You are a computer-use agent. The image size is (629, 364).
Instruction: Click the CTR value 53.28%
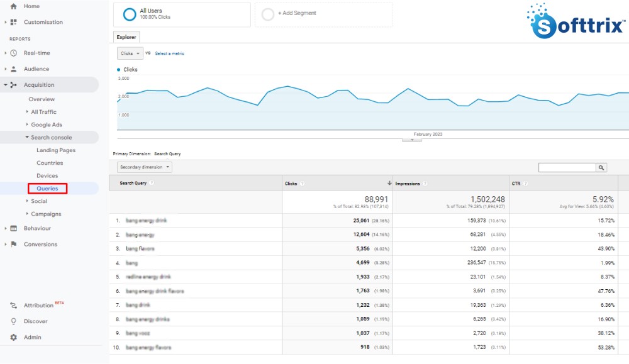coord(606,348)
